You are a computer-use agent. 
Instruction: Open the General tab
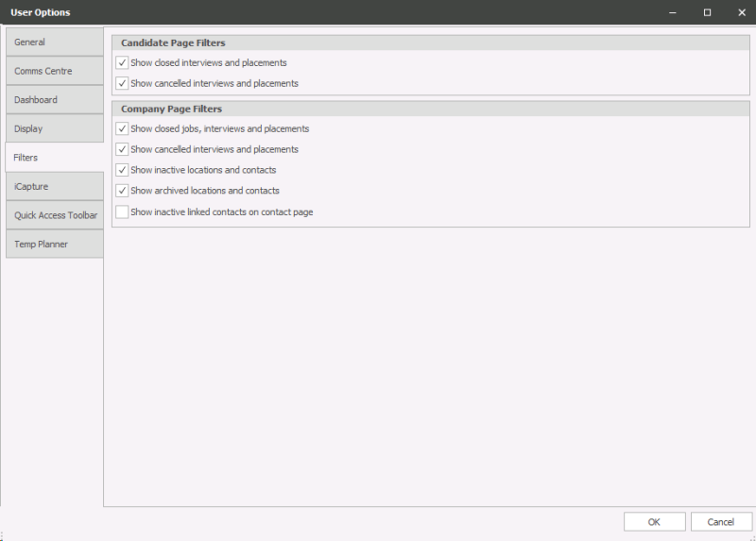(52, 42)
